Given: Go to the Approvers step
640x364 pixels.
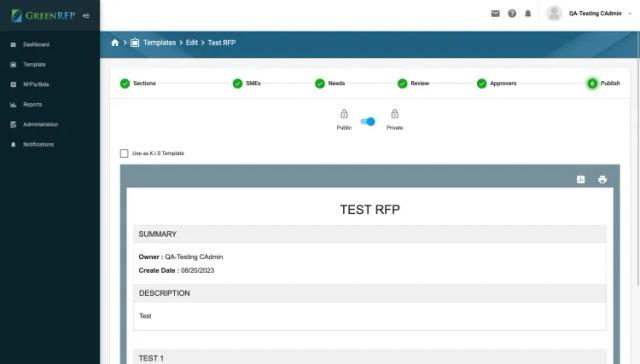Looking at the screenshot, I should point(496,83).
